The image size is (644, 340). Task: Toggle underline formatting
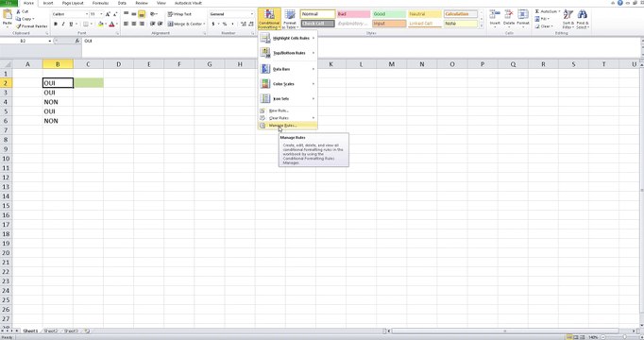(71, 25)
